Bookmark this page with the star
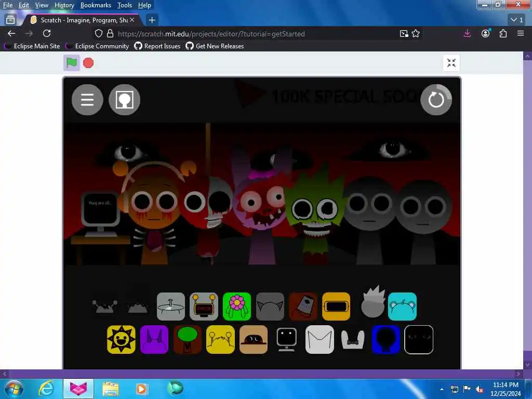The width and height of the screenshot is (532, 399). pos(416,33)
